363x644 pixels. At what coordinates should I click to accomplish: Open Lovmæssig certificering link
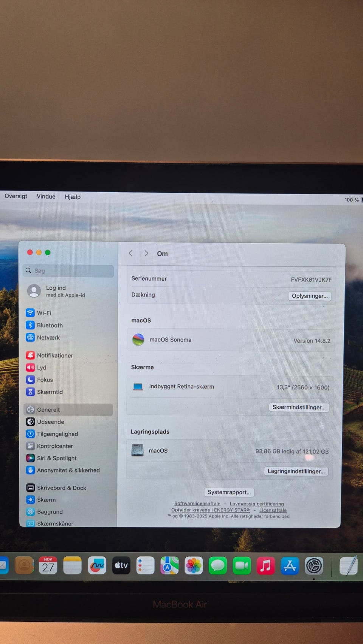point(257,504)
